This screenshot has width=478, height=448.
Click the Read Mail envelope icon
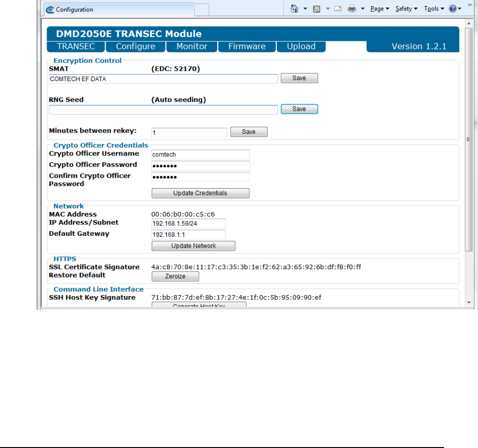click(x=338, y=9)
